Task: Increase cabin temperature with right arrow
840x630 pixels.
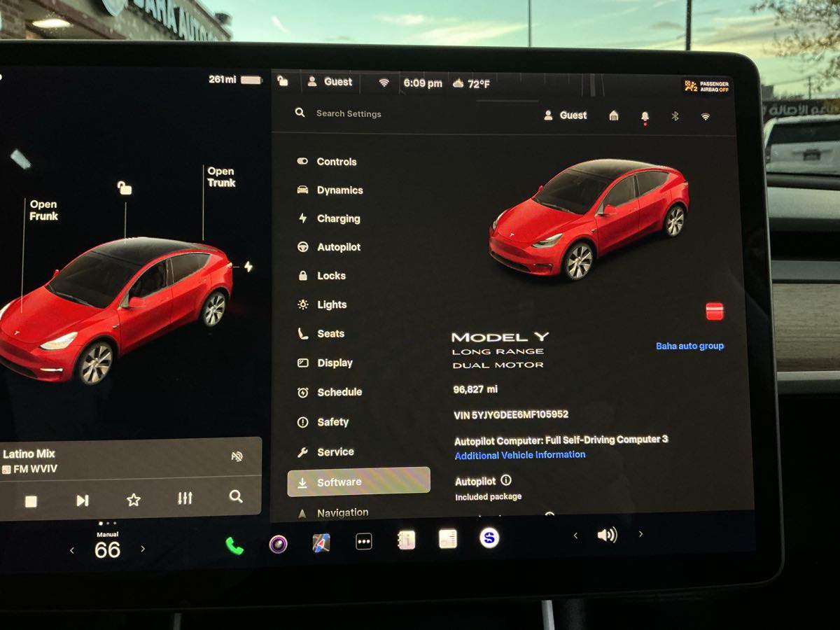Action: pyautogui.click(x=143, y=549)
